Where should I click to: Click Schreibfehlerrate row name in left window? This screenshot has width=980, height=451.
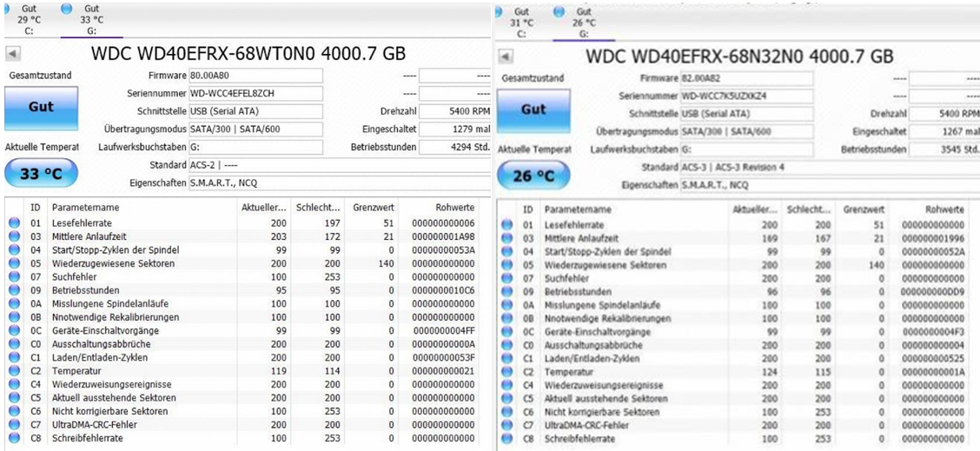click(88, 438)
